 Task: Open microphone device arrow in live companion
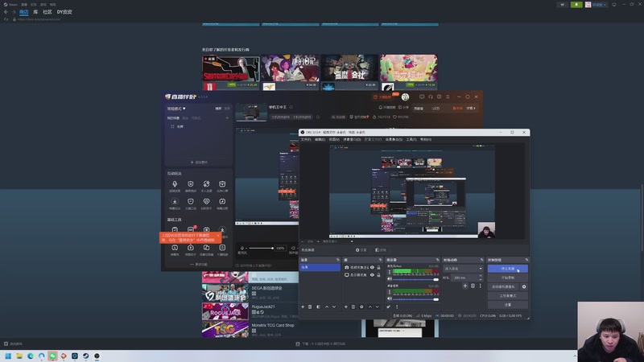246,249
